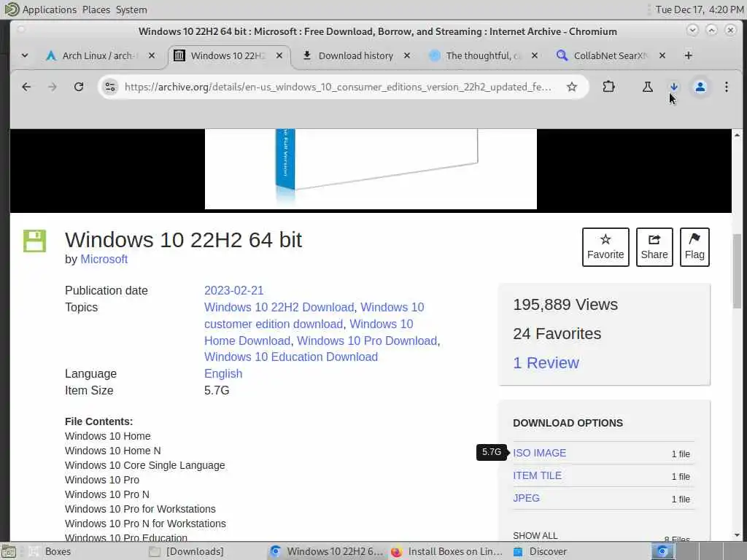Open Boxes window from taskbar

coord(50,551)
